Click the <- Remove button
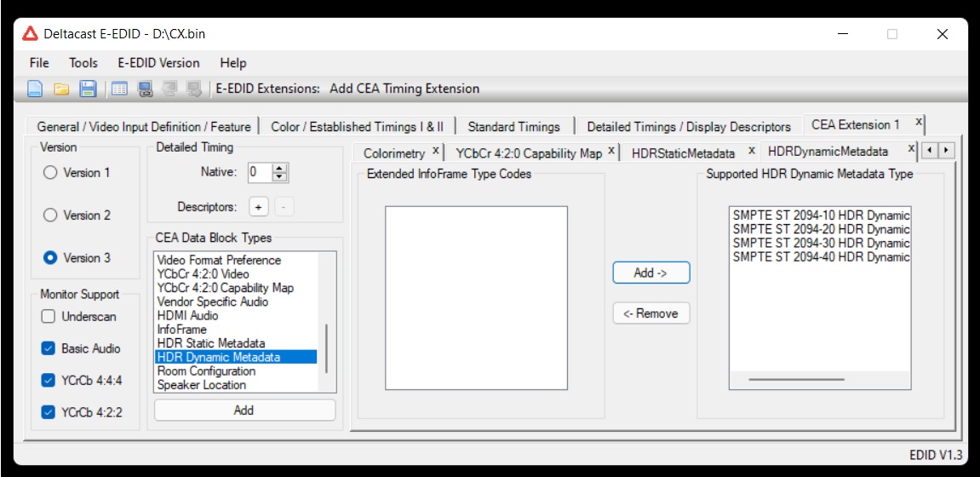The width and height of the screenshot is (980, 477). coord(651,313)
